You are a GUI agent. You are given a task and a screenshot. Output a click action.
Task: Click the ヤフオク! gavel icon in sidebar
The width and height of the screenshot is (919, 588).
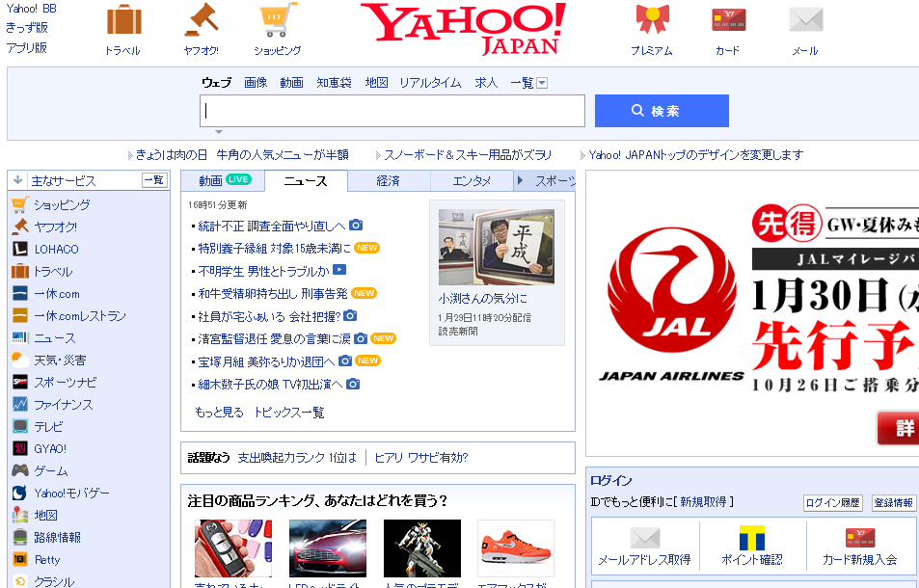20,227
